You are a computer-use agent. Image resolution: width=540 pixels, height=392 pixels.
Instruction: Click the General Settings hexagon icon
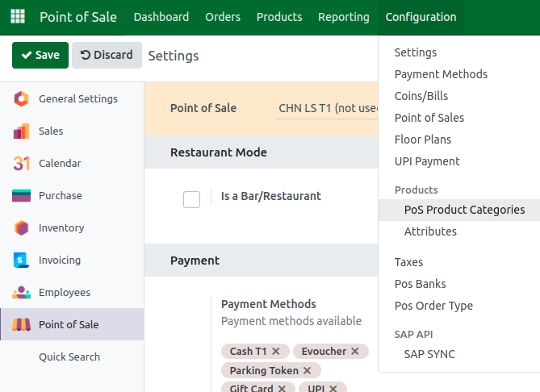click(x=21, y=98)
